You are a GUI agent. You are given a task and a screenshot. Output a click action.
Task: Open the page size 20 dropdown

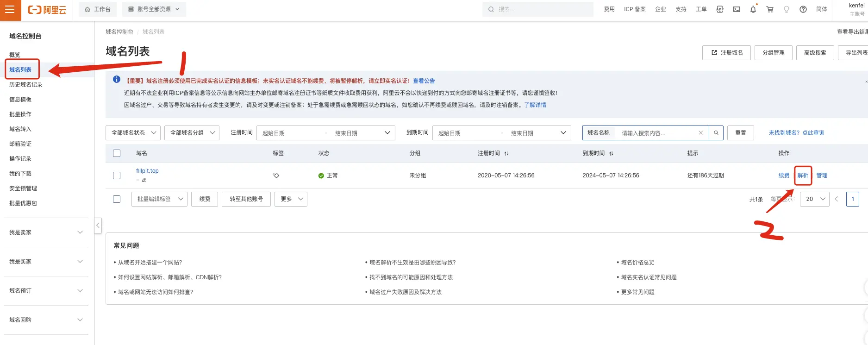(x=815, y=199)
